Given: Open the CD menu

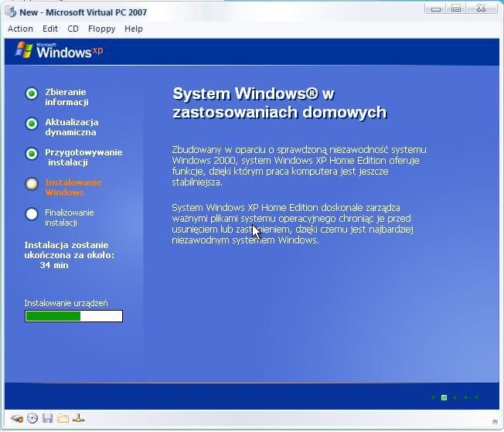Looking at the screenshot, I should [73, 29].
